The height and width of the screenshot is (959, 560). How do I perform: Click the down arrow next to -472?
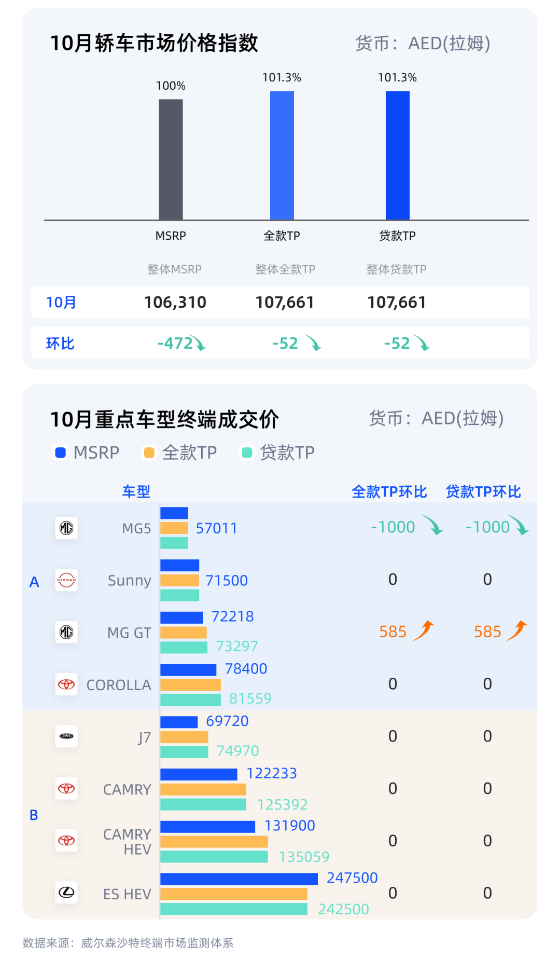[198, 342]
